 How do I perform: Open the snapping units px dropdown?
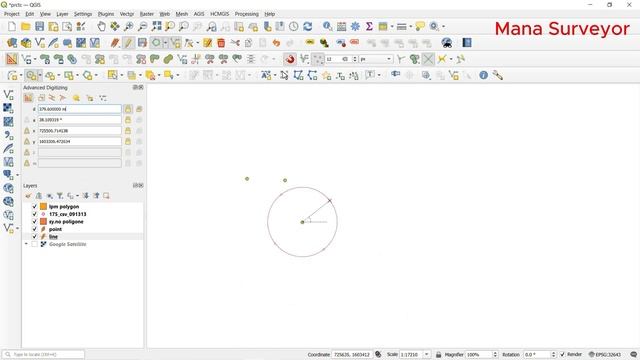tap(389, 59)
